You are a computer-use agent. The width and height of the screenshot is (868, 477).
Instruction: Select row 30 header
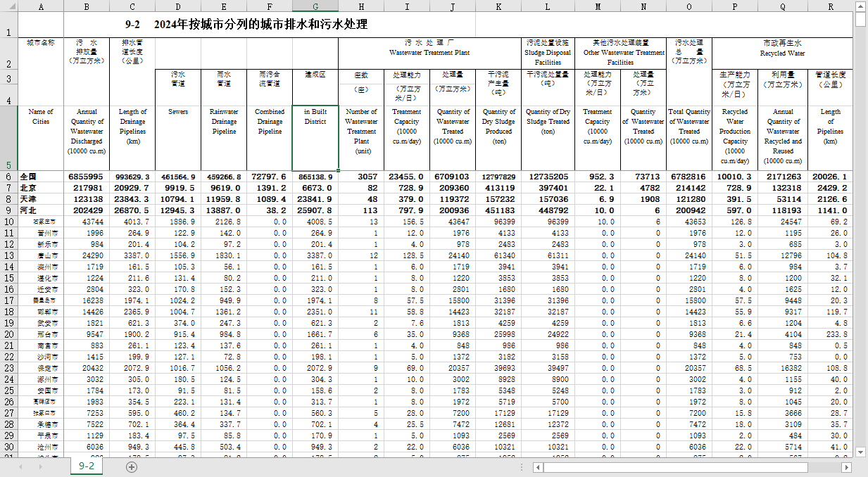[8, 447]
